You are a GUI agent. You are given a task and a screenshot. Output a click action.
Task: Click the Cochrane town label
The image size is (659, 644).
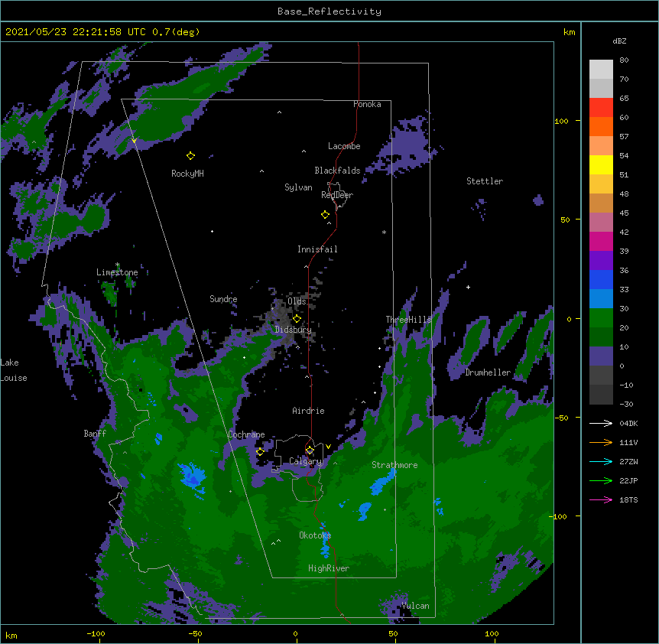coord(246,434)
